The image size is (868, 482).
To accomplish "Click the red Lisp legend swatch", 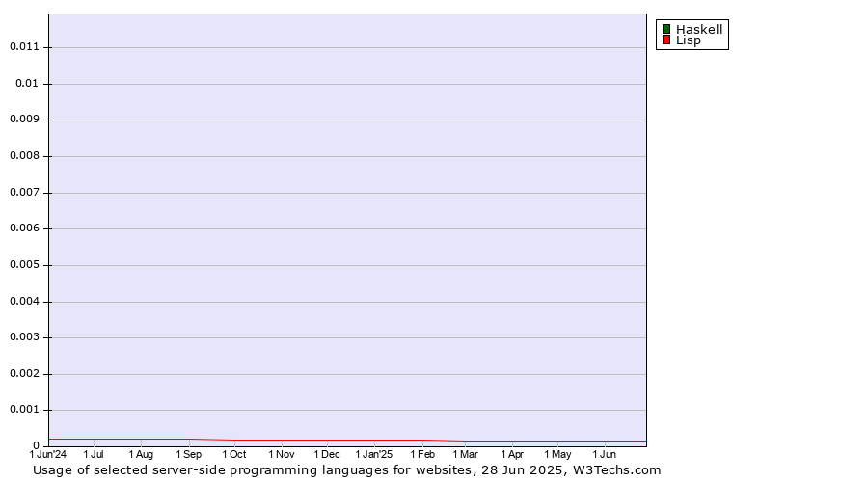I will (x=666, y=40).
